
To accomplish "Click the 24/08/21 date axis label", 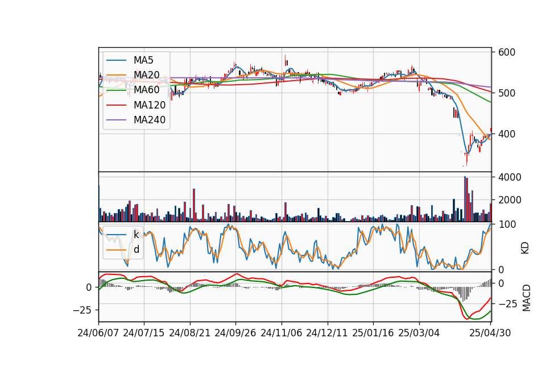I will pos(190,333).
